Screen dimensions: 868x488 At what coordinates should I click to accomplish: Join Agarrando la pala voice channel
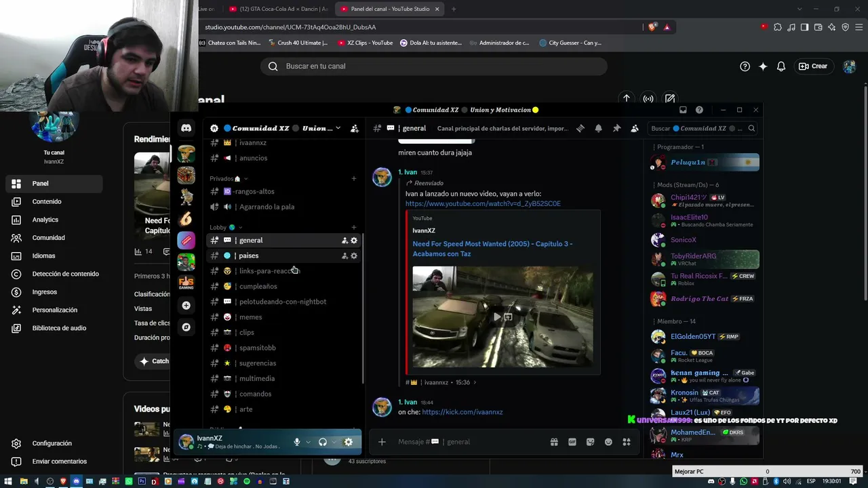(283, 207)
